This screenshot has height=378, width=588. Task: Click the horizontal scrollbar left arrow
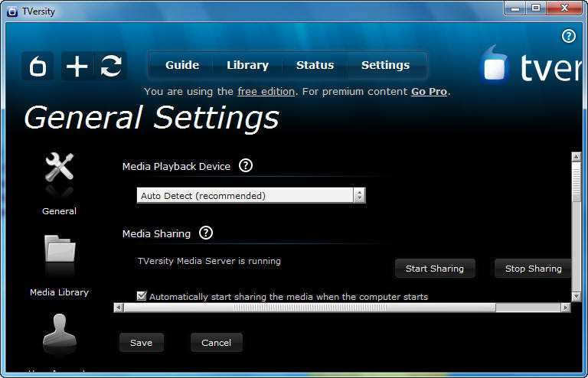pyautogui.click(x=118, y=308)
